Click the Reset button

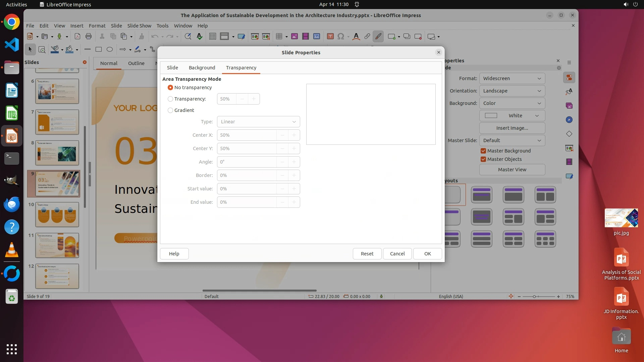367,254
